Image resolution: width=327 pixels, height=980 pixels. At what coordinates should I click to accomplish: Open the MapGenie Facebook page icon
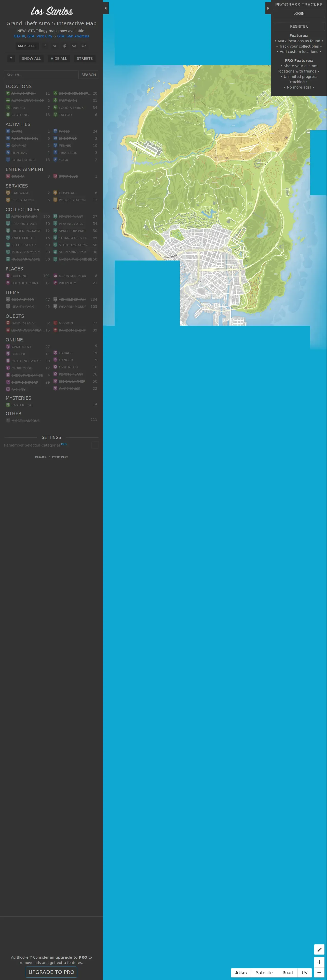point(45,46)
